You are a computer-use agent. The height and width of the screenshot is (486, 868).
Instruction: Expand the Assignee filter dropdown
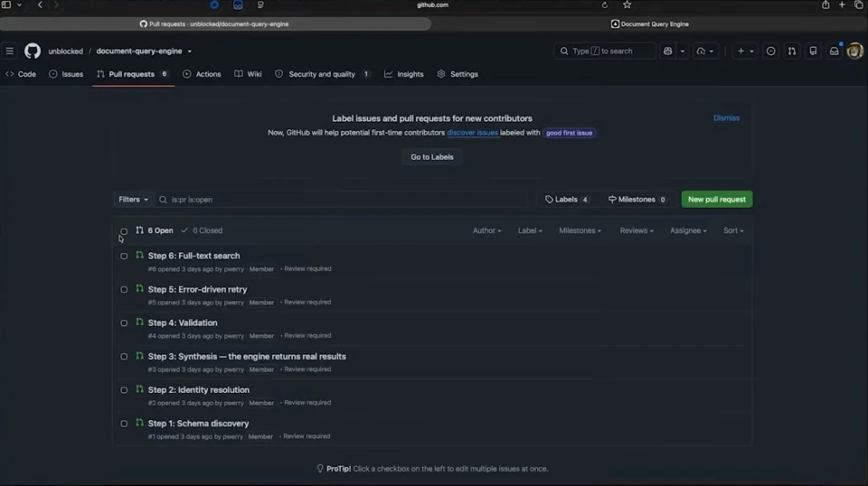688,230
